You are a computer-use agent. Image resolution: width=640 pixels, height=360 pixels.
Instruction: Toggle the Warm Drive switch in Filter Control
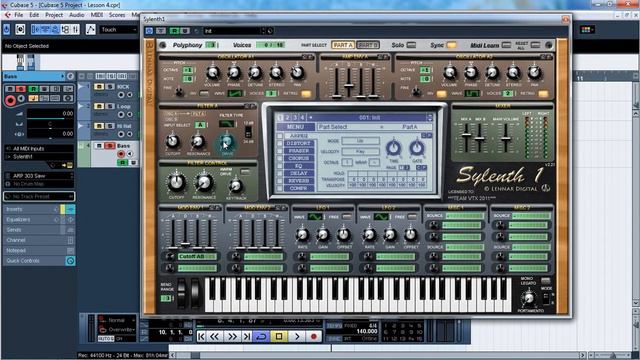[245, 172]
